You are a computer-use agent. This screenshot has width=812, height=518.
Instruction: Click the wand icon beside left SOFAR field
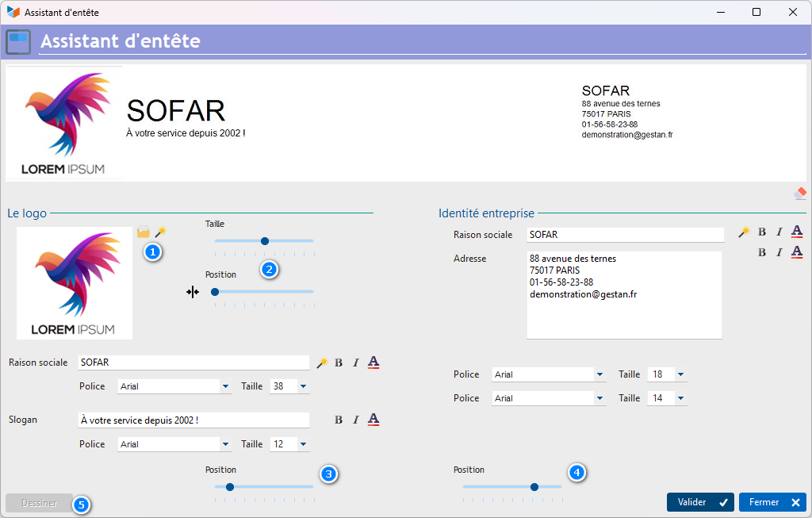point(321,363)
